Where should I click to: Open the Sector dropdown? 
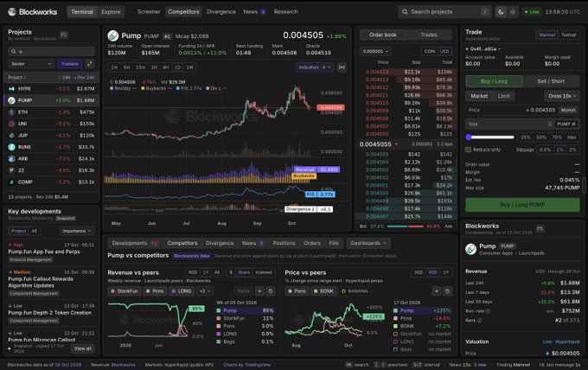[x=31, y=64]
